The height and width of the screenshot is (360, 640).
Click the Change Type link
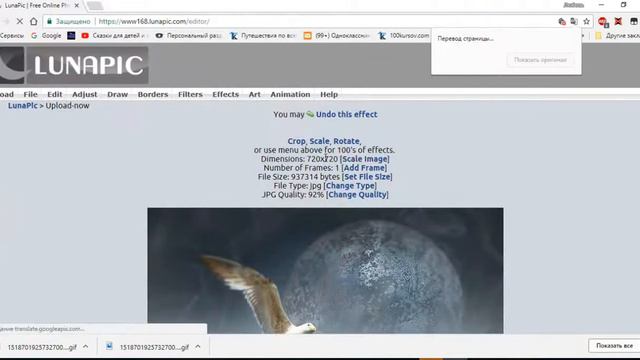pos(350,186)
